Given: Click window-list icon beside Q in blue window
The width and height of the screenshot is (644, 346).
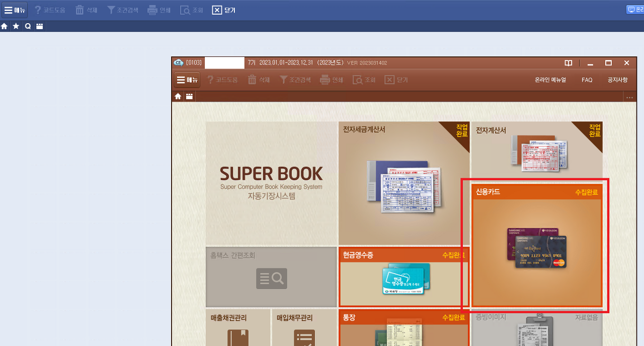Looking at the screenshot, I should [x=39, y=26].
